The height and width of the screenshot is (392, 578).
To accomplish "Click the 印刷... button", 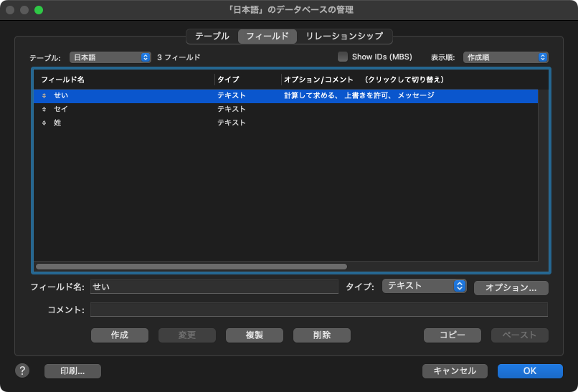I will point(72,371).
